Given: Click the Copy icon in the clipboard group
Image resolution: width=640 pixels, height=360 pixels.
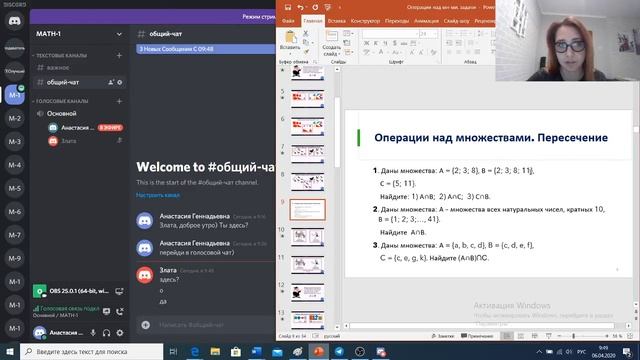Looking at the screenshot, I should tap(305, 42).
